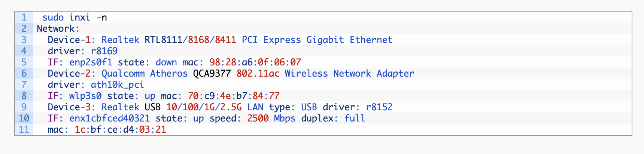Image resolution: width=644 pixels, height=154 pixels.
Task: Click the 'ath10k_pci' driver name
Action: pyautogui.click(x=117, y=85)
